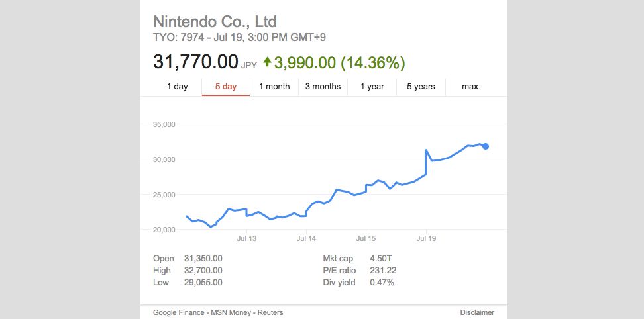Click the blue end-point dot on chart
644x319 pixels.
click(x=486, y=146)
